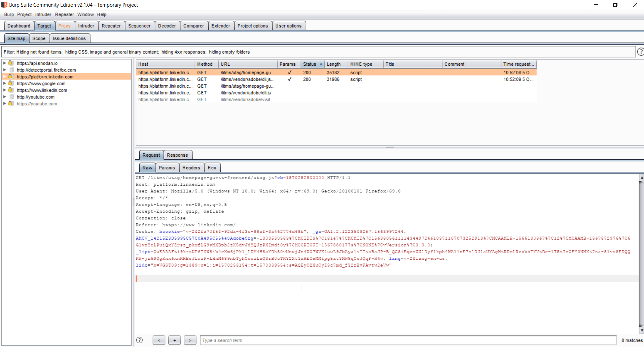The width and height of the screenshot is (644, 347).
Task: Switch to the Params view tab
Action: [x=167, y=167]
